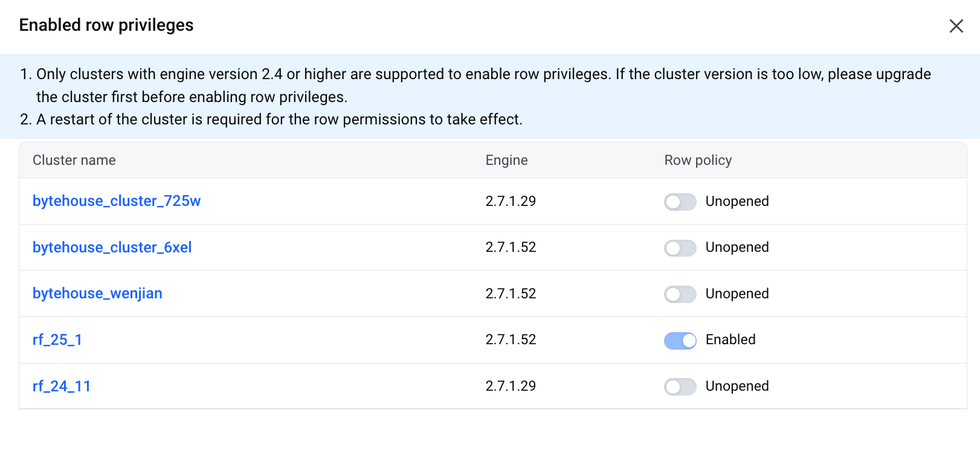The height and width of the screenshot is (465, 980).
Task: Select the rf_24_11 cluster link
Action: [x=62, y=386]
